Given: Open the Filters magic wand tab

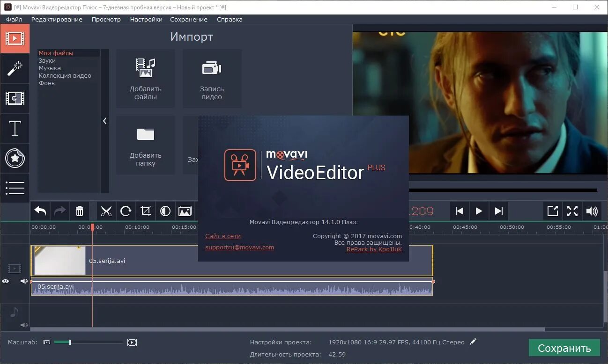Looking at the screenshot, I should tap(15, 68).
